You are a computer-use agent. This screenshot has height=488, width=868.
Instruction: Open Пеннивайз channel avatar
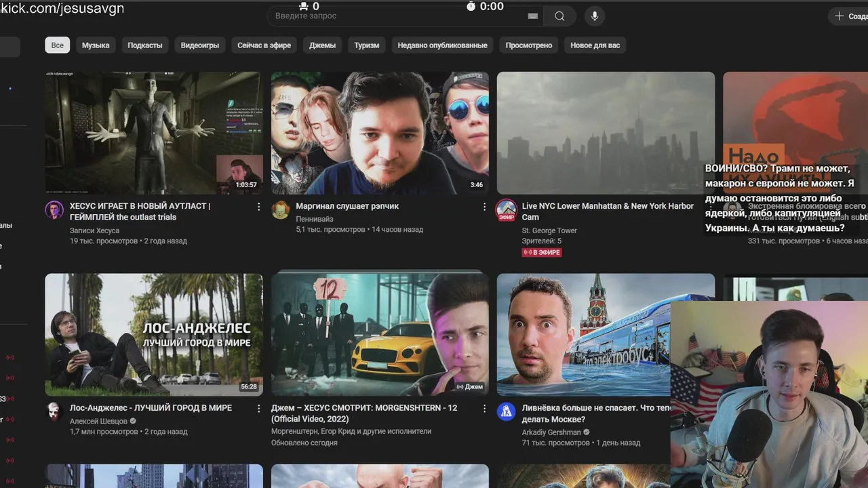coord(281,210)
